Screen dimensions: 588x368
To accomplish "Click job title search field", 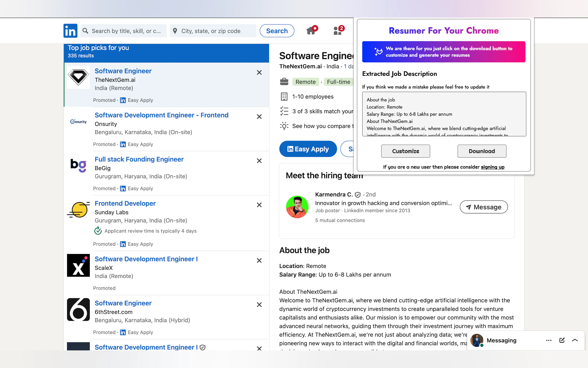I will 126,31.
